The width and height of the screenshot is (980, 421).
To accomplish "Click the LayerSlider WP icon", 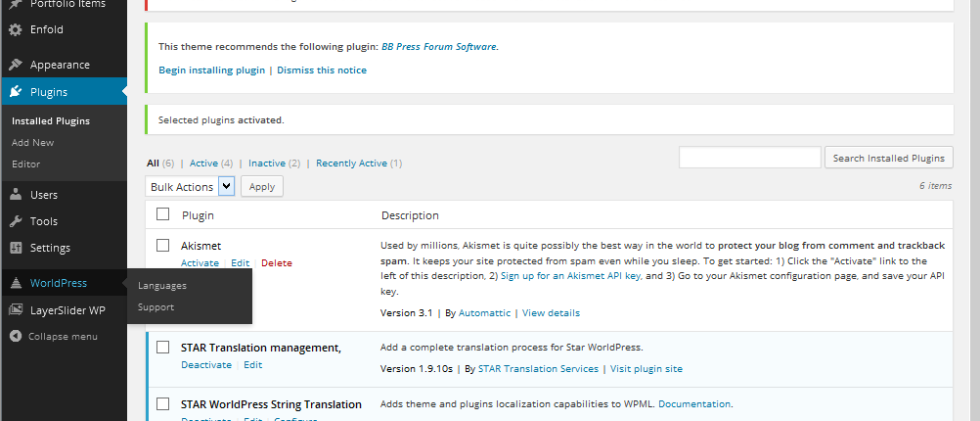I will [x=16, y=310].
